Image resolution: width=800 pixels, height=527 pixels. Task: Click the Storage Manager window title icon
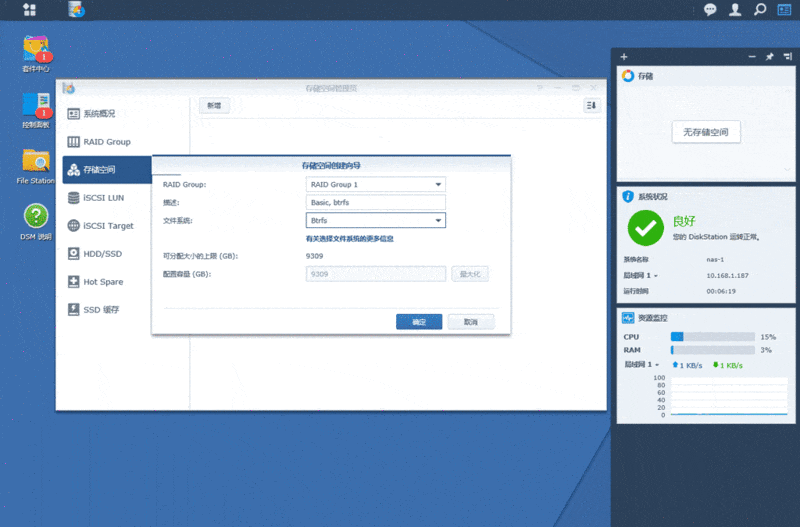tap(68, 88)
